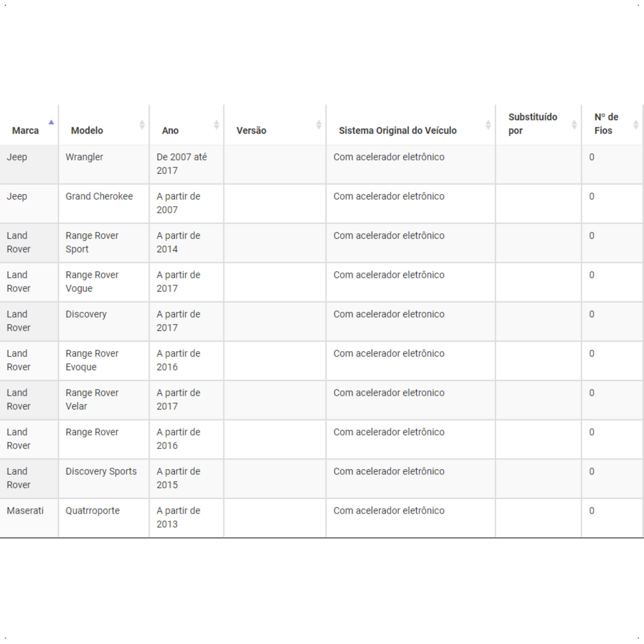The width and height of the screenshot is (644, 644).
Task: Select the Discovery Sports cell
Action: 104,479
